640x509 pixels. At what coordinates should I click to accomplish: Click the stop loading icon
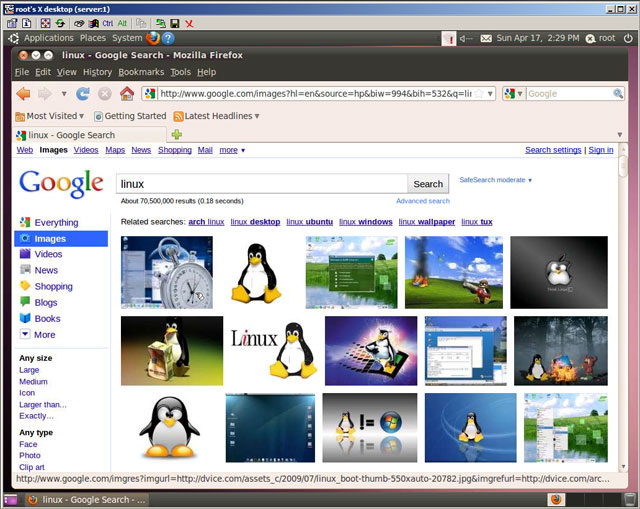click(x=104, y=94)
